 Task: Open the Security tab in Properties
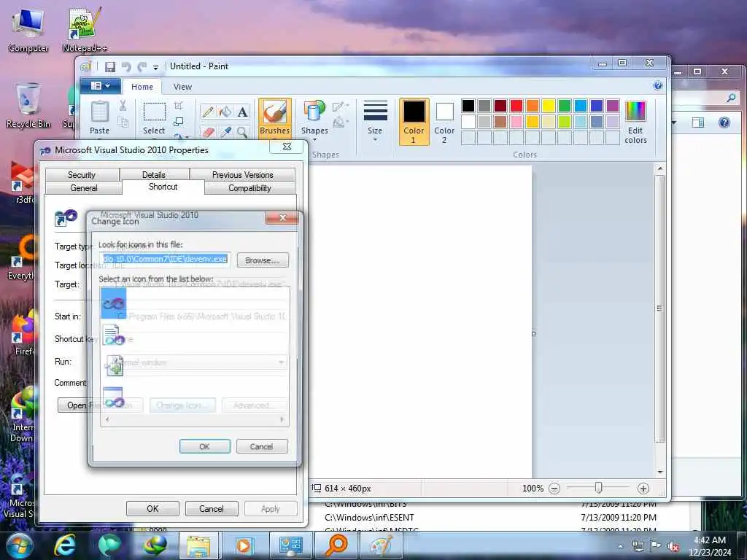click(82, 175)
